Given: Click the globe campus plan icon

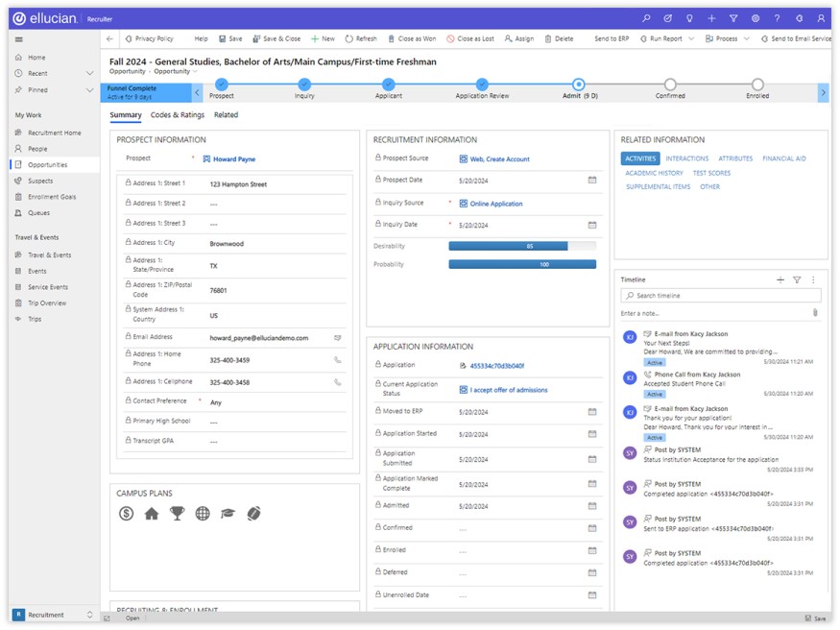Looking at the screenshot, I should tap(202, 514).
